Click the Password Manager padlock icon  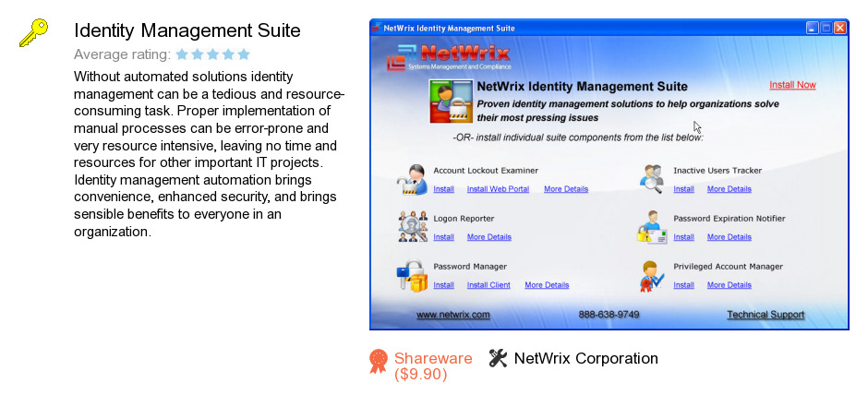coord(413,275)
